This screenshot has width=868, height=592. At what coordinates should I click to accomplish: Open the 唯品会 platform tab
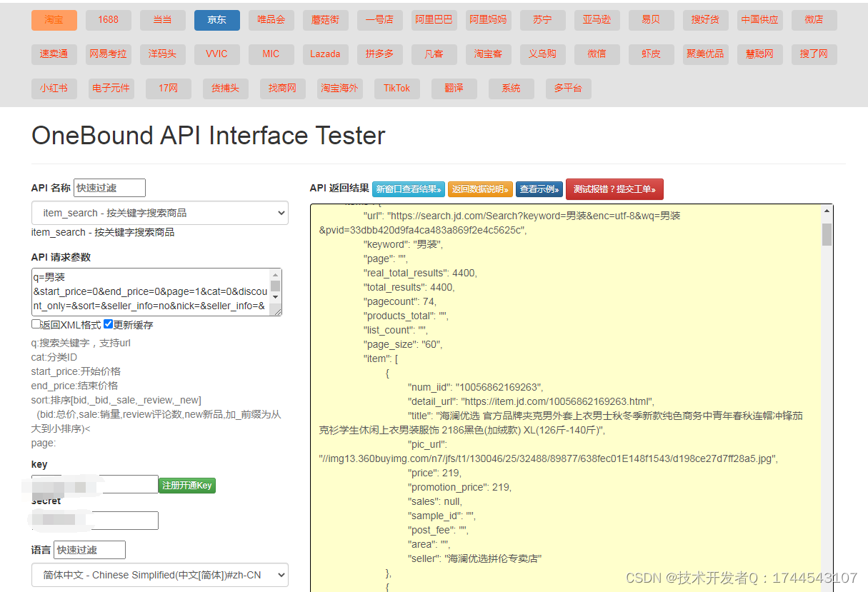[271, 20]
